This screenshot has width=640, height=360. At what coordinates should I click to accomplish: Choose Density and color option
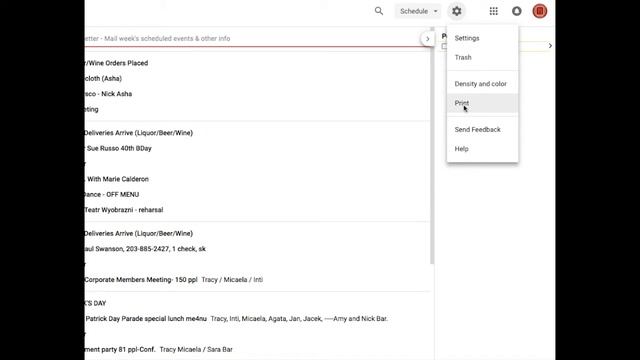(x=482, y=84)
